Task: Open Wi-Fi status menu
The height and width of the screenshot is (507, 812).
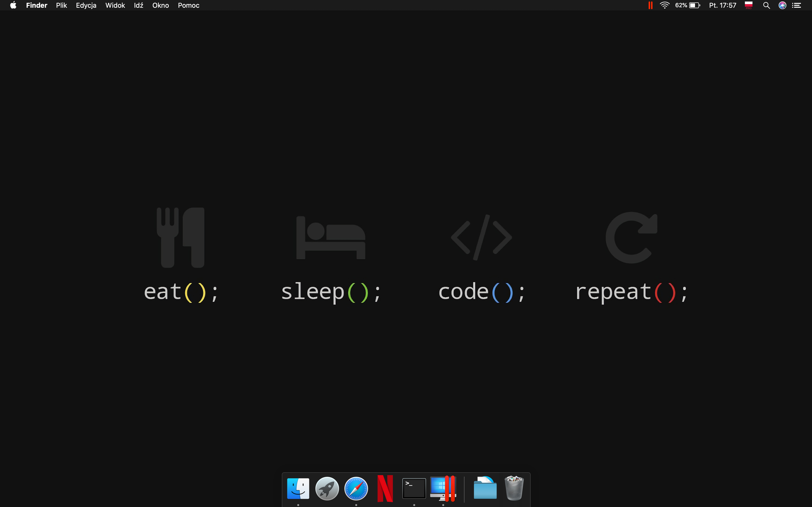Action: pos(664,5)
